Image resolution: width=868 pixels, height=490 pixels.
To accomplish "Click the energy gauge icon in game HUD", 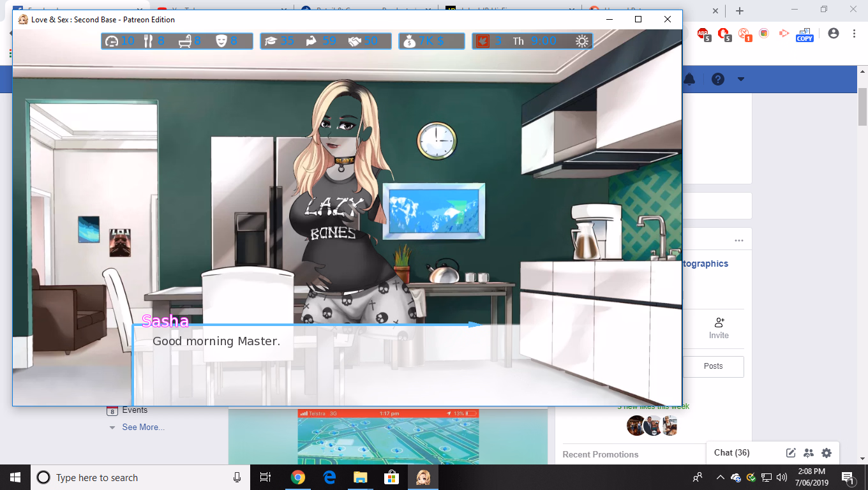I will (112, 41).
